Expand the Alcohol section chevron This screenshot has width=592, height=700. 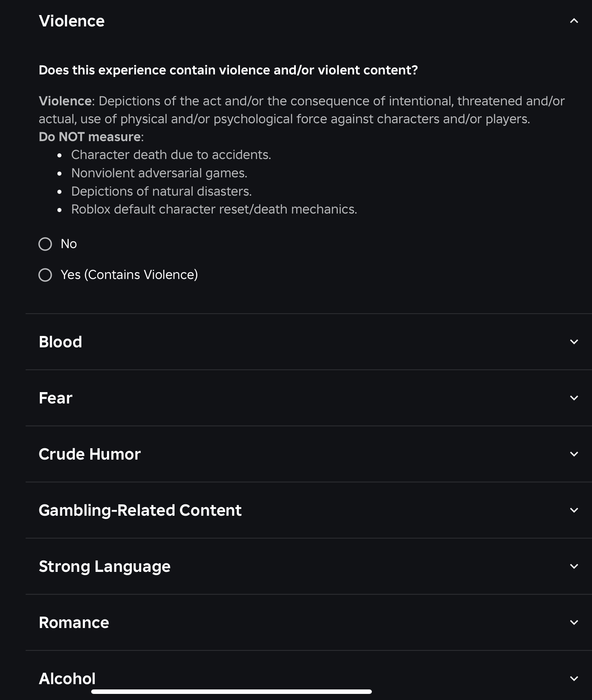click(x=574, y=678)
